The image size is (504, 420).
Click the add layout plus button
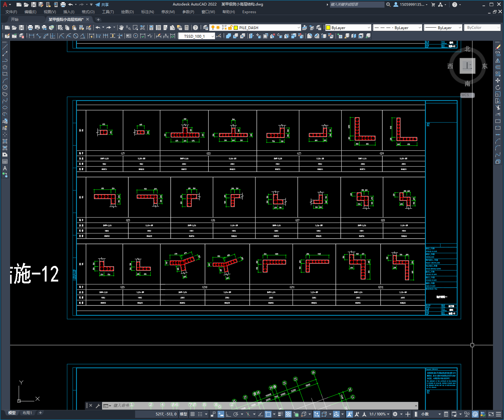pyautogui.click(x=40, y=413)
